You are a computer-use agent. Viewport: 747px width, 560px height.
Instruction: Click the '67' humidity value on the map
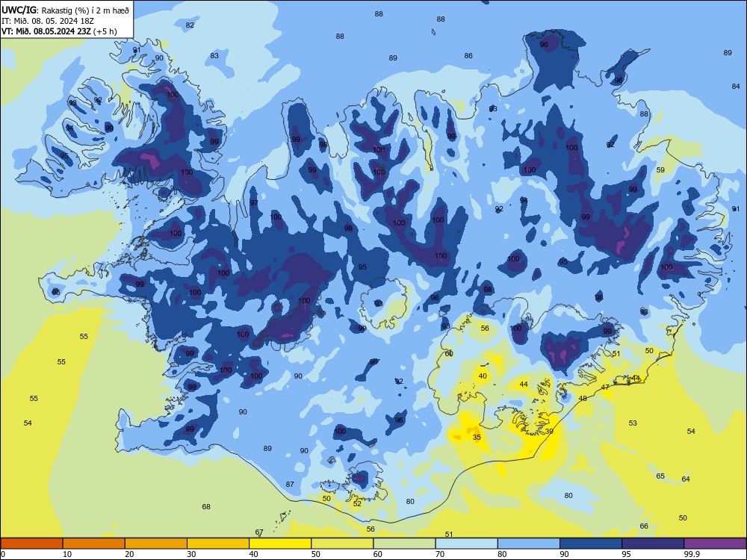[259, 532]
